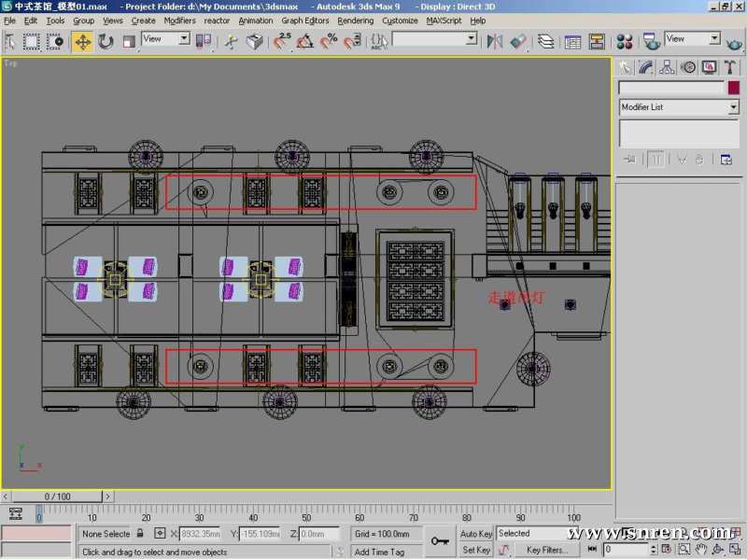Toggle Keyboard Shortcut Override

(x=255, y=42)
